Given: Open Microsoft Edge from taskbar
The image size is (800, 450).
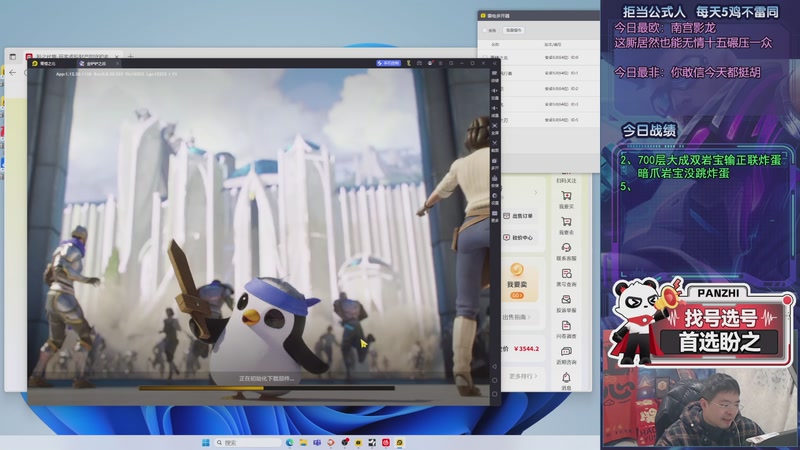Looking at the screenshot, I should click(289, 442).
